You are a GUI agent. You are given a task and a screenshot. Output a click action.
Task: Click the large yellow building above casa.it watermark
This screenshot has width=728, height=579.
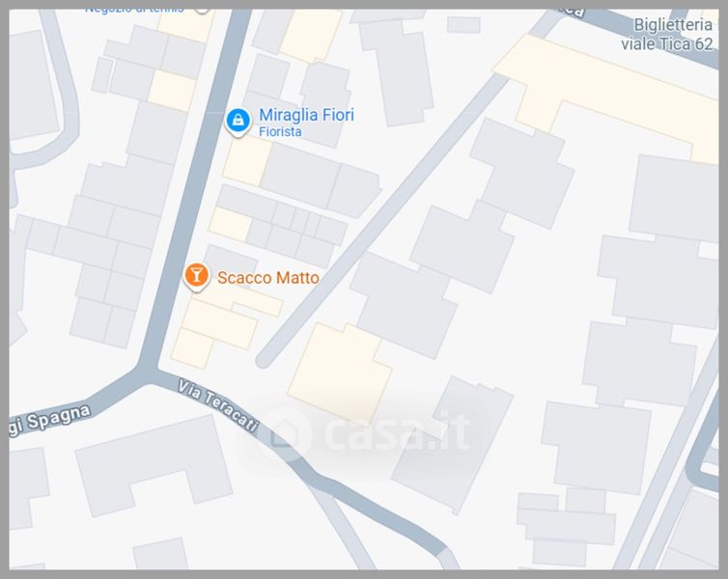tap(340, 372)
